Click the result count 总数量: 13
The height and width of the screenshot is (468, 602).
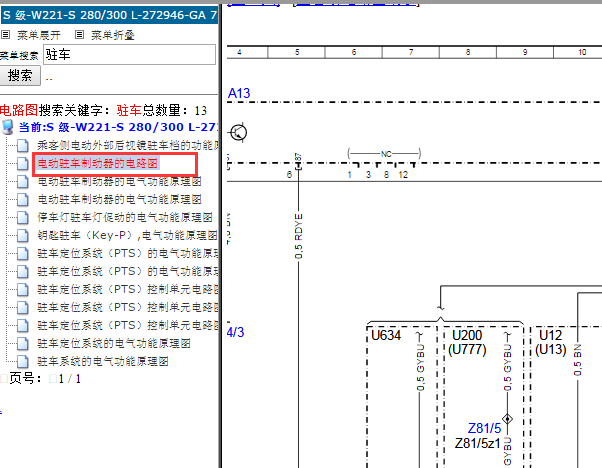175,111
